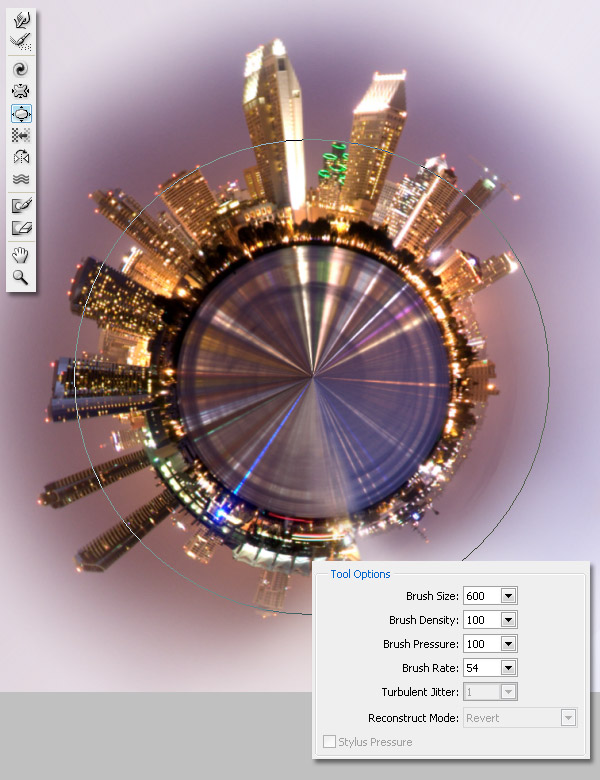Image resolution: width=600 pixels, height=780 pixels.
Task: Open the Brush Density dropdown arrow
Action: click(x=508, y=620)
